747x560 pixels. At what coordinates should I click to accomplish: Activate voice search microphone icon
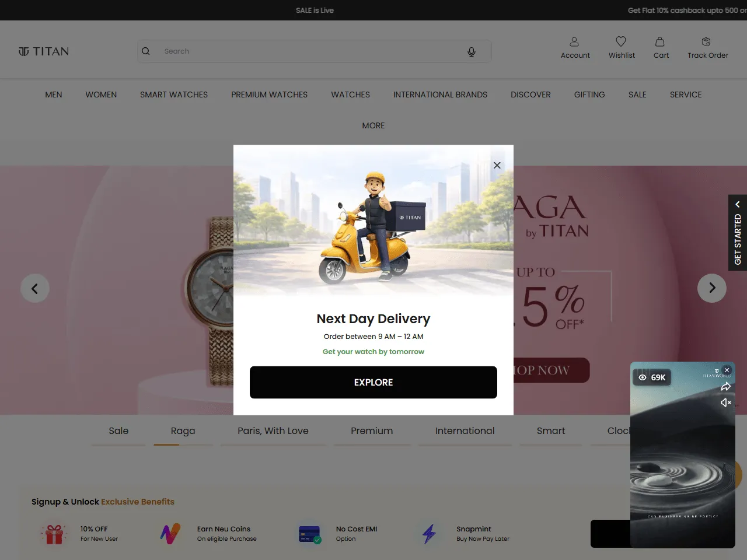(472, 51)
